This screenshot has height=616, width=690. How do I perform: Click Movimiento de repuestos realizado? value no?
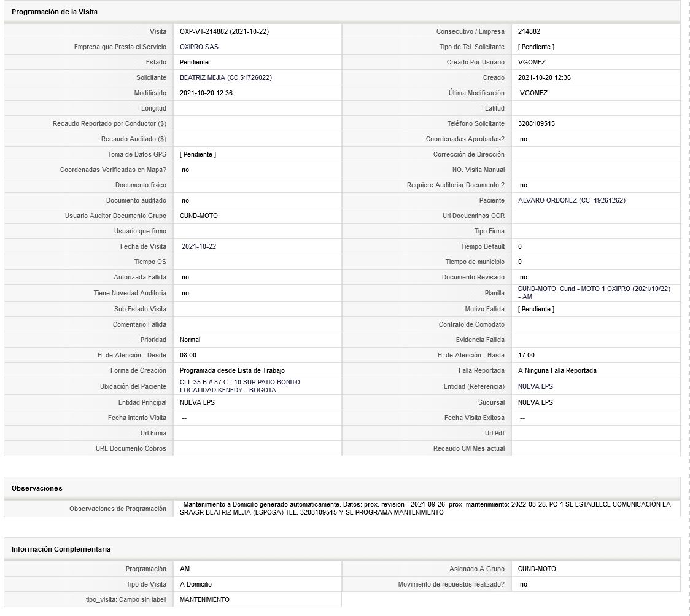tap(523, 584)
